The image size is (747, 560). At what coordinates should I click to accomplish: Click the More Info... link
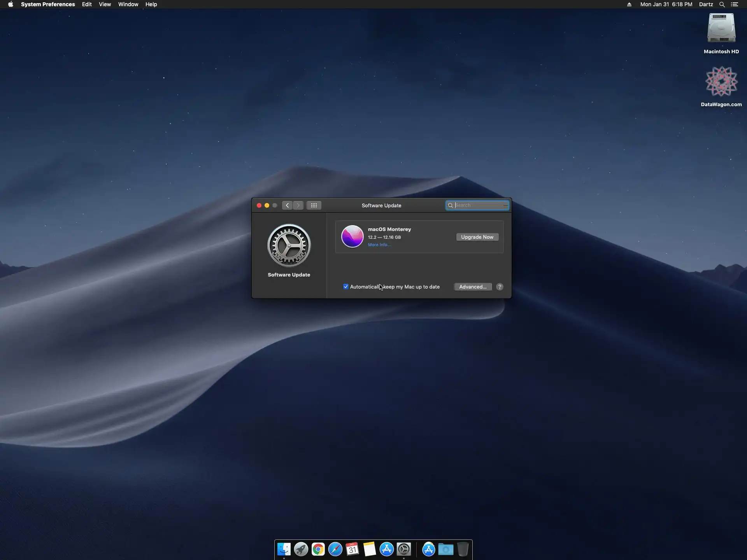coord(379,245)
